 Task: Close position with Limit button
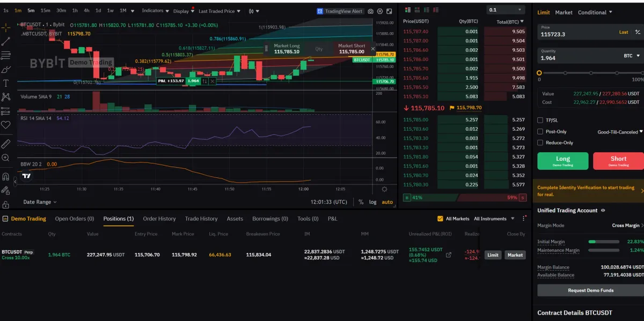[493, 255]
